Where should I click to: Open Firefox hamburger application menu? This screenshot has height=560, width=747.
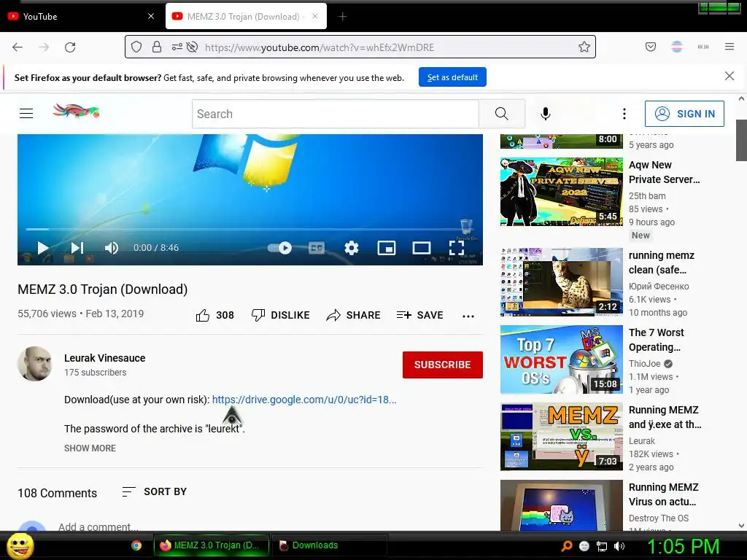point(729,47)
